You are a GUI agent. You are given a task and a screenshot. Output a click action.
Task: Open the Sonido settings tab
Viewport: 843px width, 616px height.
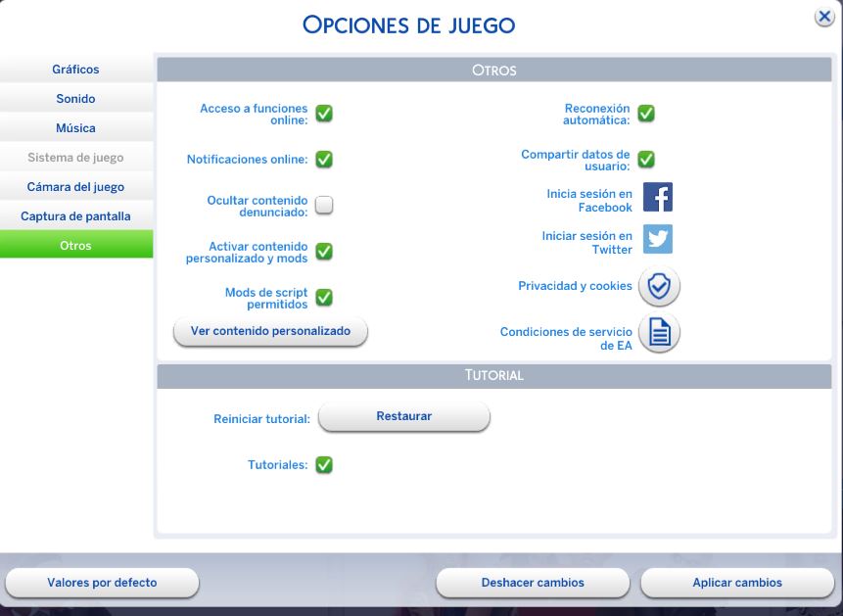(75, 99)
